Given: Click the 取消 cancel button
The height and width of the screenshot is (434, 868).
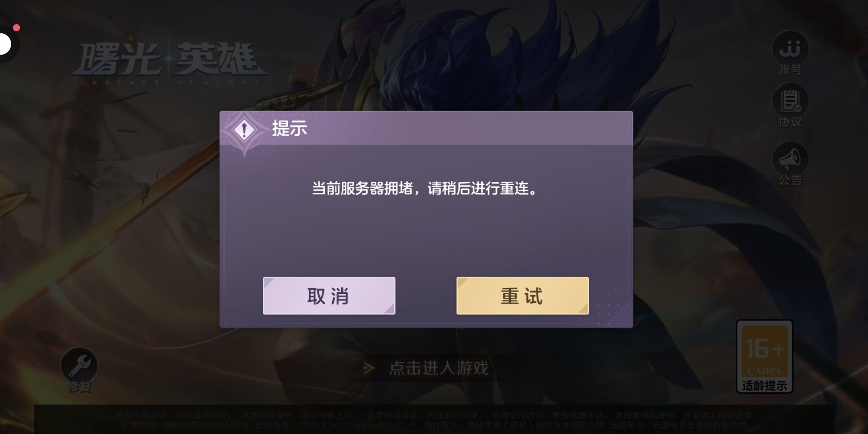Looking at the screenshot, I should coord(329,296).
